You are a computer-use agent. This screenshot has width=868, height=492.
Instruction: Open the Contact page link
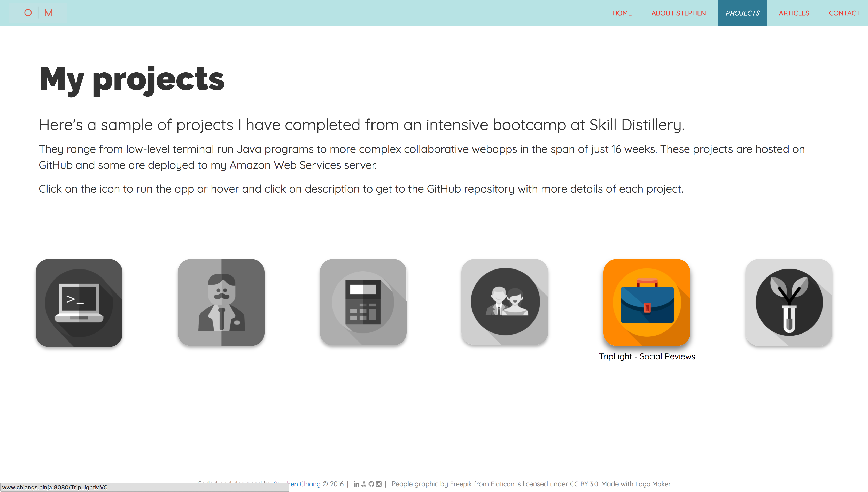844,13
